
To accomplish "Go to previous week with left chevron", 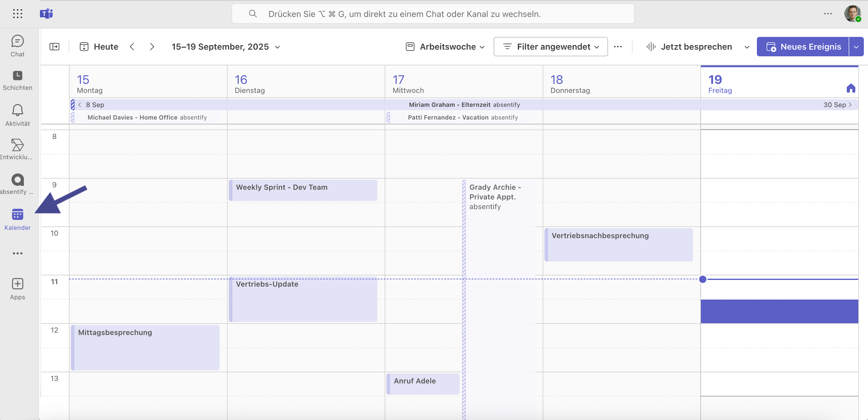I will point(132,47).
